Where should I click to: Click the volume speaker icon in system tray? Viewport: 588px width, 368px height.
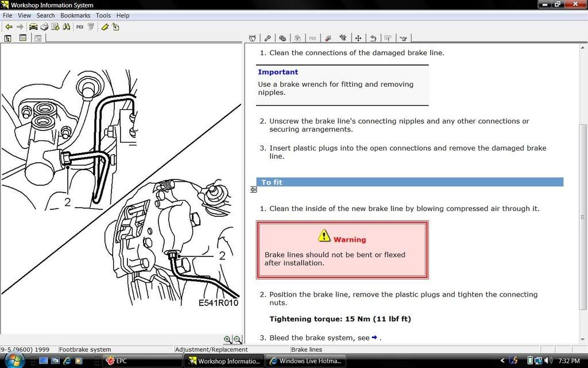548,361
